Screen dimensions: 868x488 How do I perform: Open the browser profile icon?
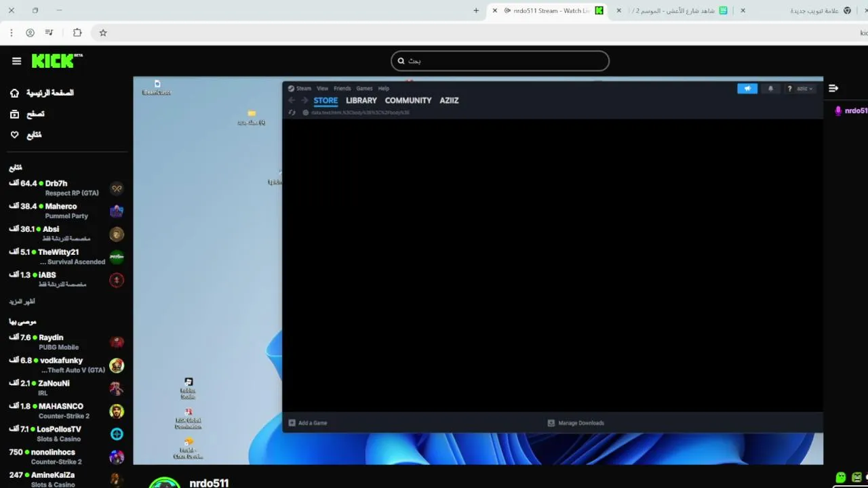click(x=30, y=33)
